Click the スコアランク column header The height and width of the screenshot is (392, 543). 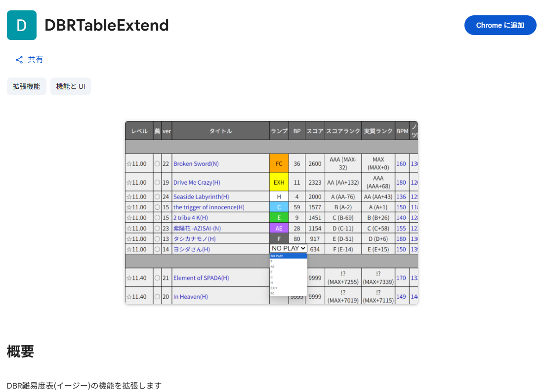click(343, 131)
